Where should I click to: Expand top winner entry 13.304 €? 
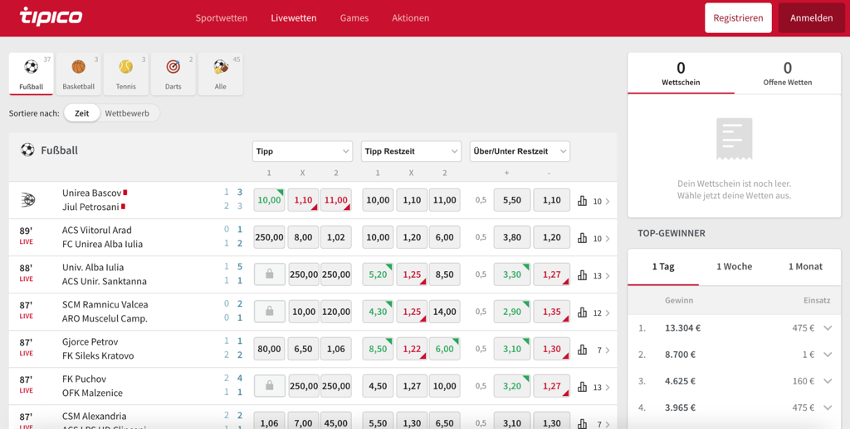pos(827,327)
